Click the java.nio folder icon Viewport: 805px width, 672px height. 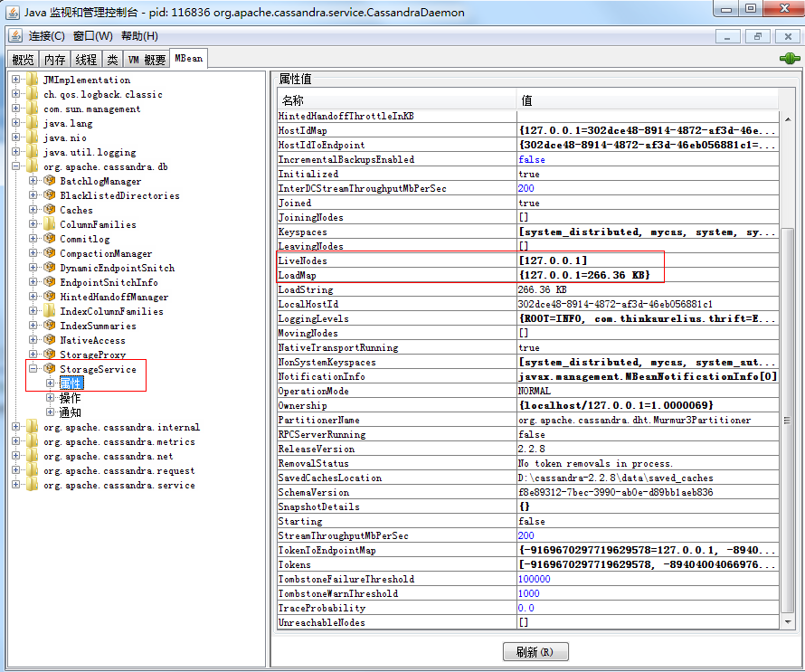(x=33, y=137)
